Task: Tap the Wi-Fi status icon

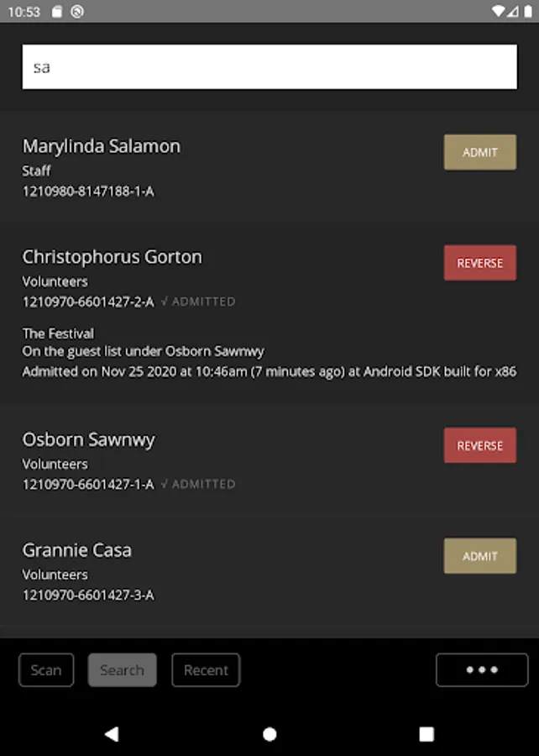Action: (498, 11)
